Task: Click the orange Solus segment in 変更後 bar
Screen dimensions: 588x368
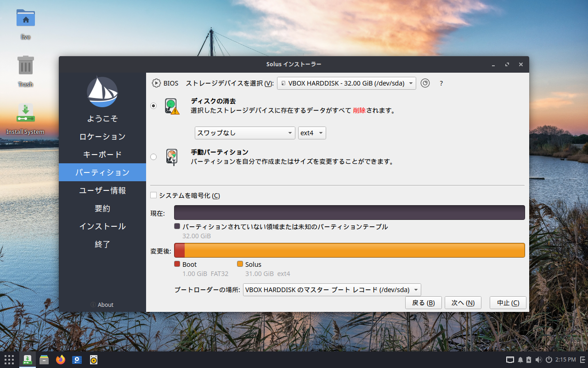Action: tap(355, 250)
